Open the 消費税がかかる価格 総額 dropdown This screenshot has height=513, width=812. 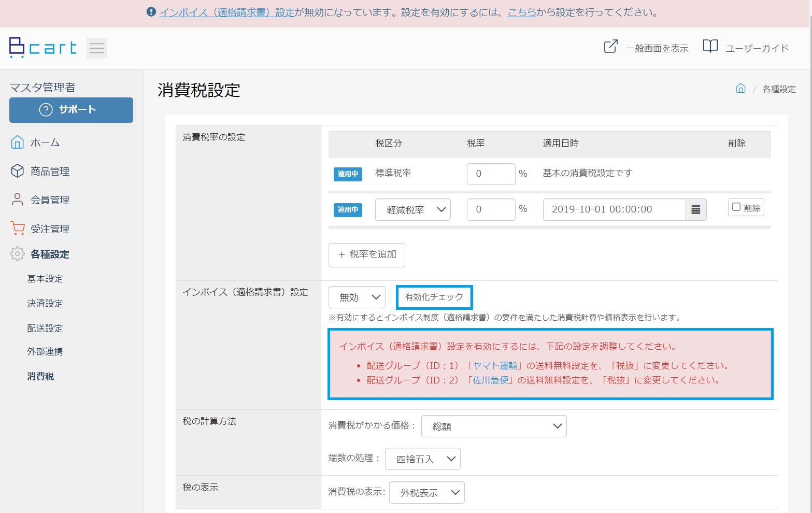pos(494,426)
